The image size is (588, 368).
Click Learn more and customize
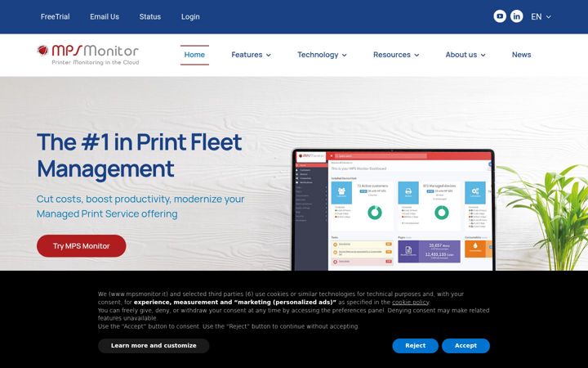tap(154, 345)
